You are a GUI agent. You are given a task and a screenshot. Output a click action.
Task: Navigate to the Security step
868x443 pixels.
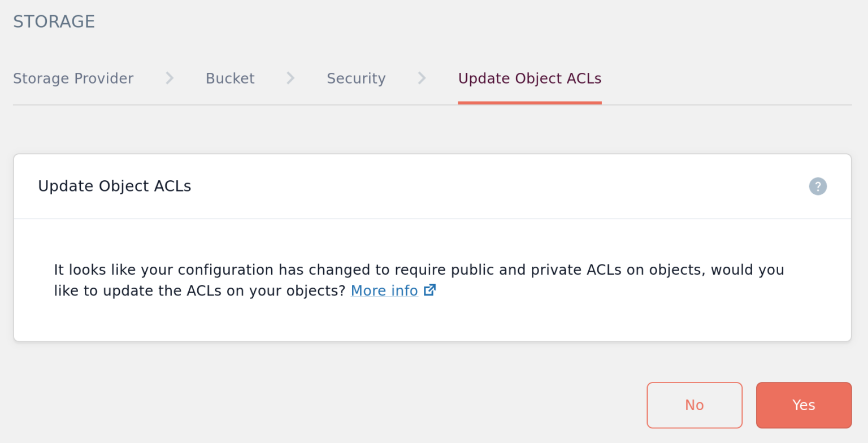(x=356, y=78)
